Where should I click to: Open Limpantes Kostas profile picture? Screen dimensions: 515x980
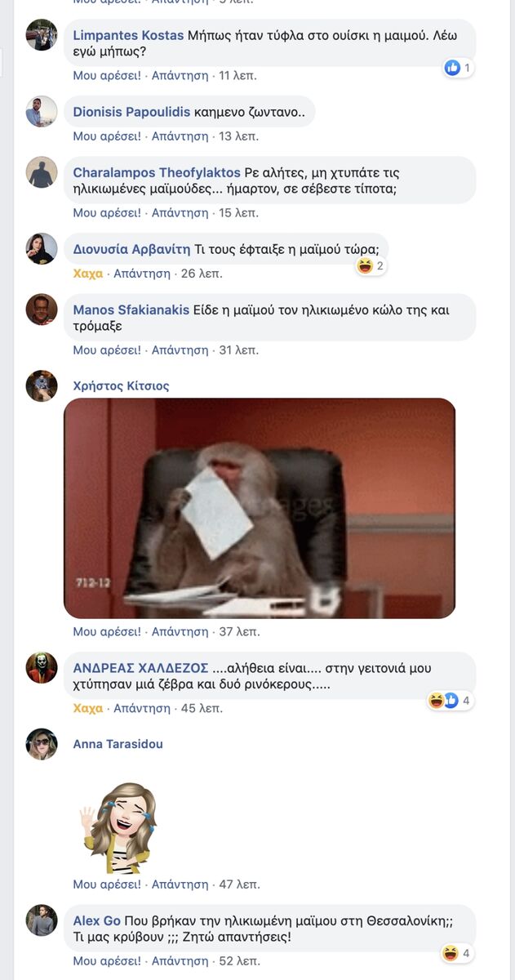coord(42,35)
